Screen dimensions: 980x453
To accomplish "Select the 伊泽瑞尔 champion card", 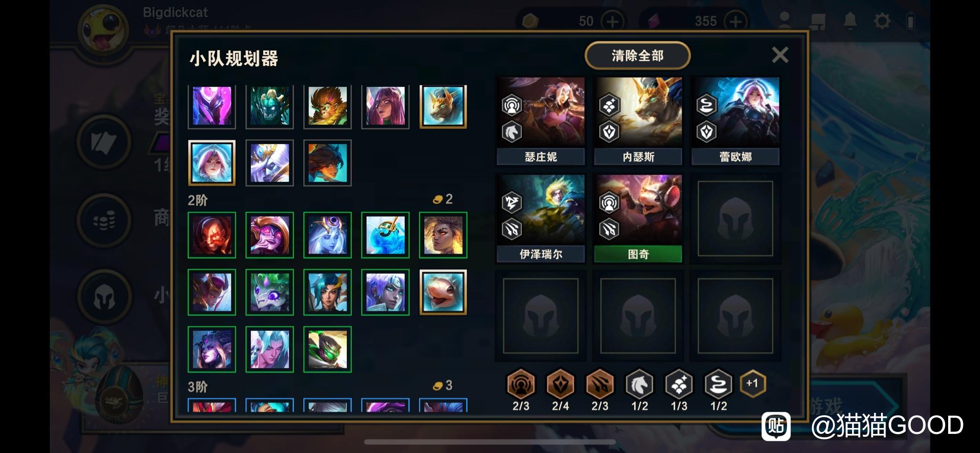I will (540, 218).
